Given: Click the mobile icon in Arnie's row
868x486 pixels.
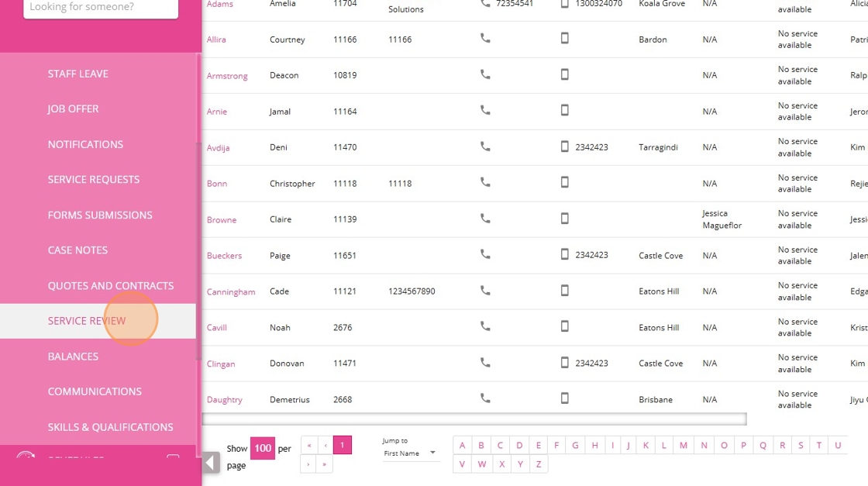Looking at the screenshot, I should point(565,110).
